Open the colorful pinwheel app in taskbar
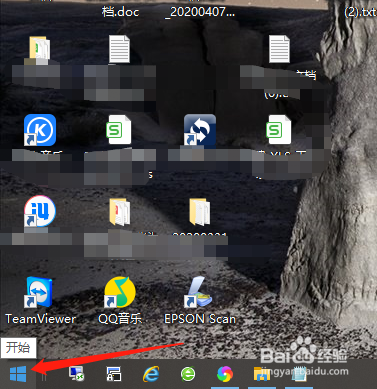377x389 pixels. [225, 374]
